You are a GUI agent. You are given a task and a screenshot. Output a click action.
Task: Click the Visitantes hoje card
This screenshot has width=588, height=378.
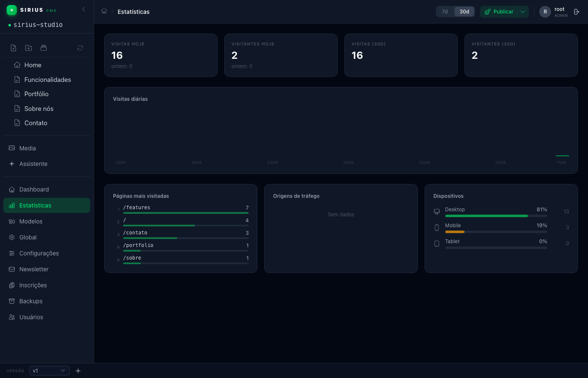(x=281, y=55)
